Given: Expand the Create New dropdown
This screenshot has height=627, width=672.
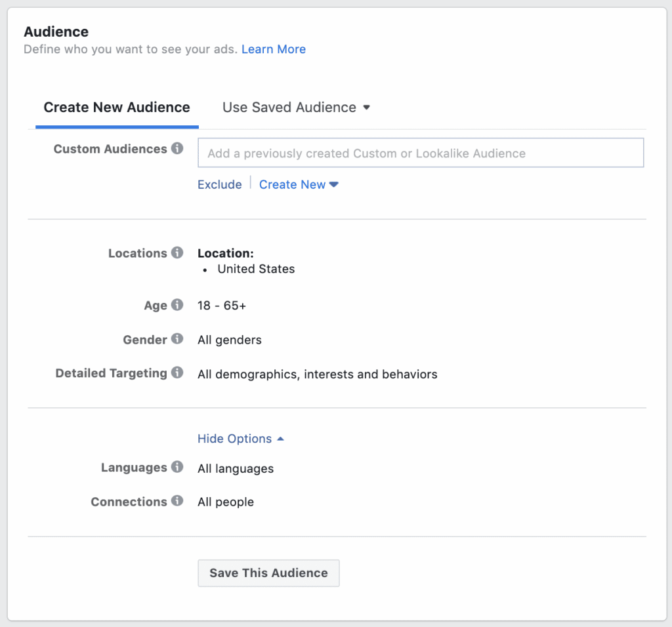Looking at the screenshot, I should (299, 184).
